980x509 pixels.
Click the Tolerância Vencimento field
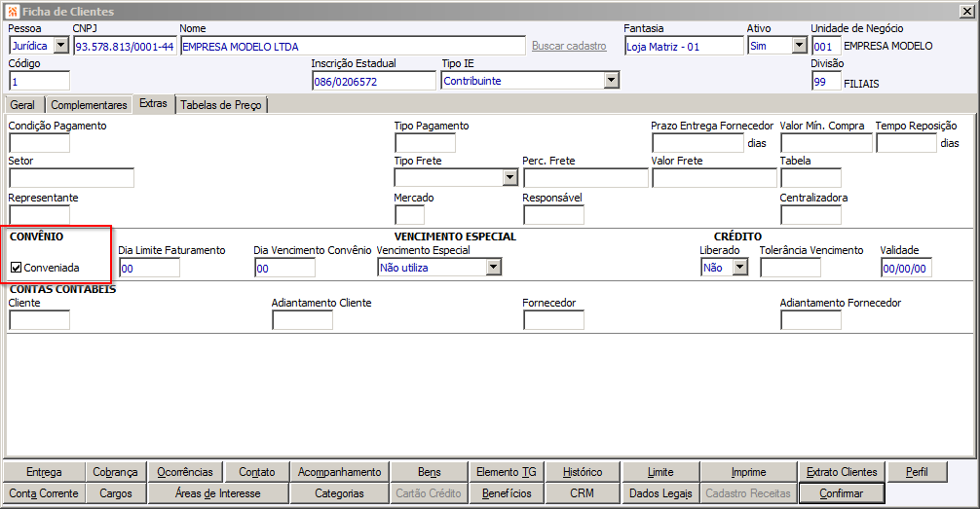pyautogui.click(x=791, y=268)
